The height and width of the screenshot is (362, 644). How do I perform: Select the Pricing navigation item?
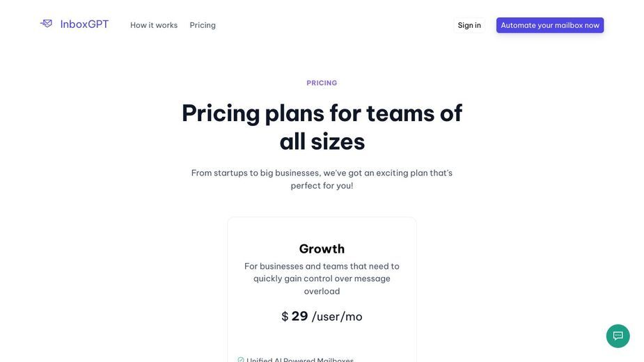click(203, 25)
